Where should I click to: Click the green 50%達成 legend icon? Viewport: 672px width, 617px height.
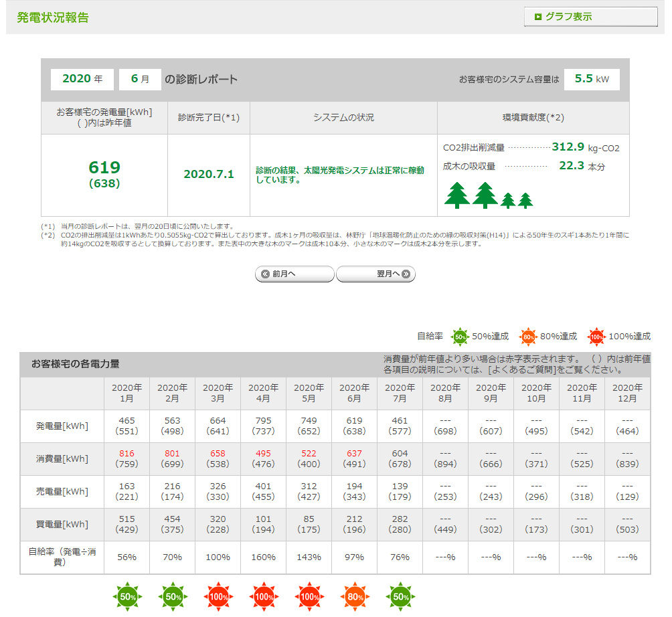460,337
